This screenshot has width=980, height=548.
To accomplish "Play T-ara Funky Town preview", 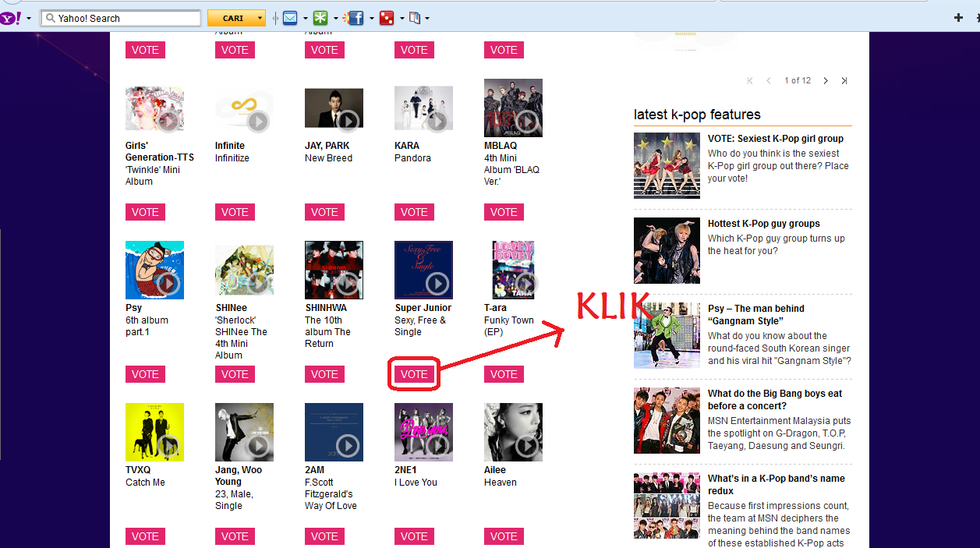I will 527,284.
